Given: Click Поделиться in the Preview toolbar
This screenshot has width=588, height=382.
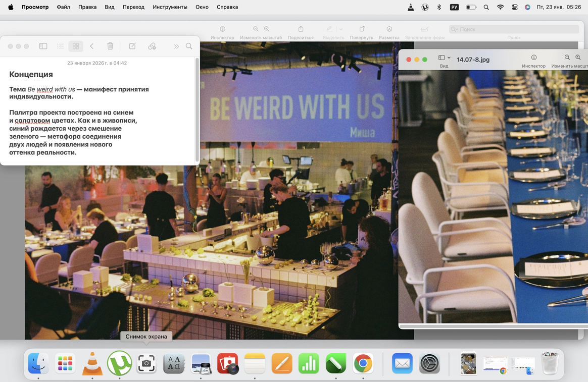Looking at the screenshot, I should (301, 30).
